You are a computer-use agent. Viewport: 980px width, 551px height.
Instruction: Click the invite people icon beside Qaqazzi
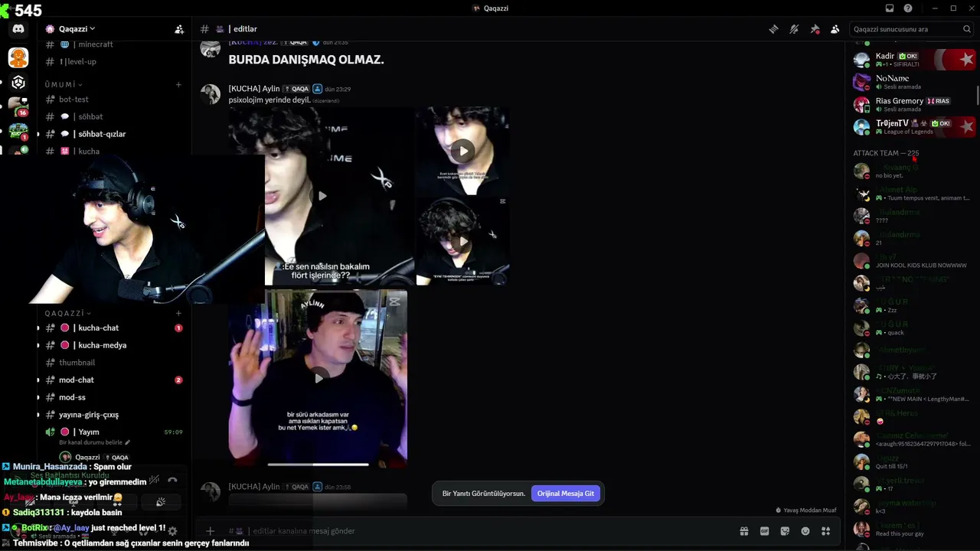179,29
